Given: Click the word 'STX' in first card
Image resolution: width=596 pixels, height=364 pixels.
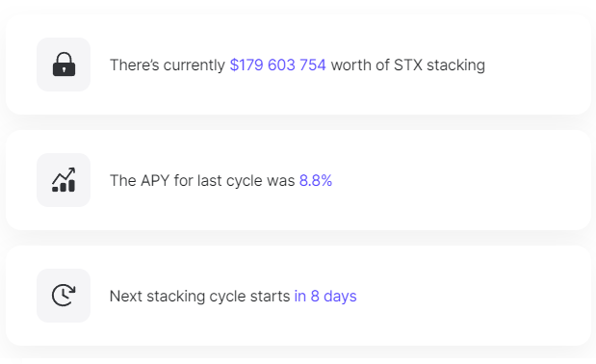Looking at the screenshot, I should (x=408, y=65).
